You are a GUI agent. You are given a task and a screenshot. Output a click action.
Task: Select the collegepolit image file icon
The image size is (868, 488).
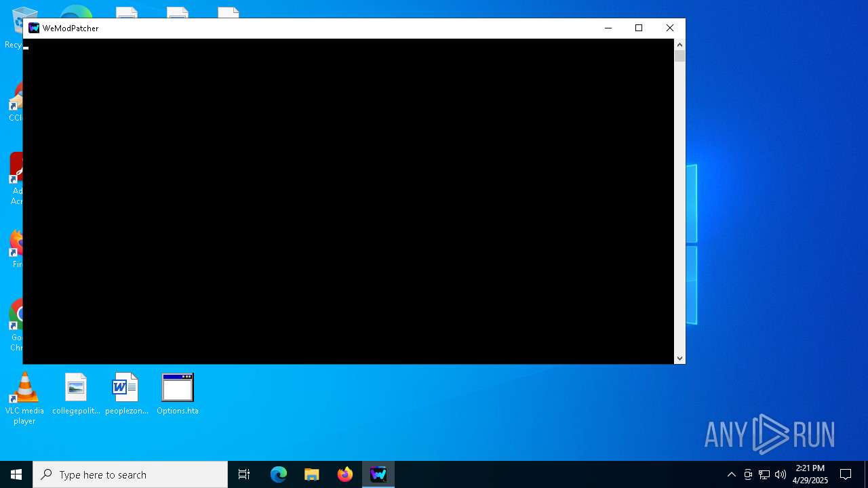(76, 394)
